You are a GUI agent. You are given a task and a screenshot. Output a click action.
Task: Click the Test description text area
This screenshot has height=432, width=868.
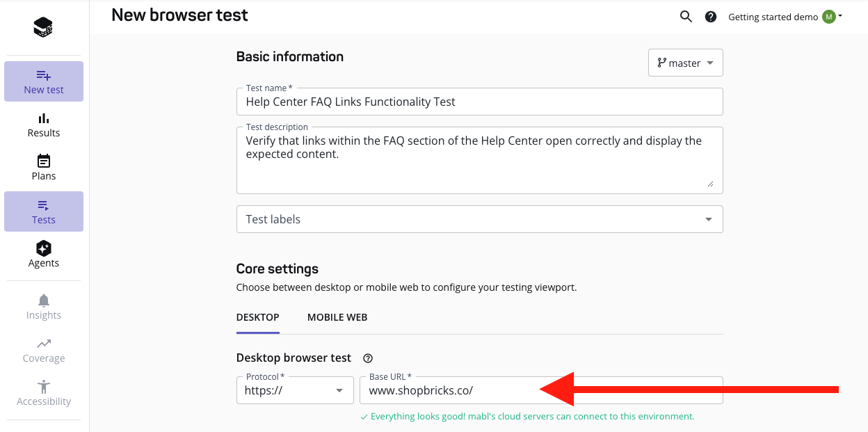coord(480,160)
